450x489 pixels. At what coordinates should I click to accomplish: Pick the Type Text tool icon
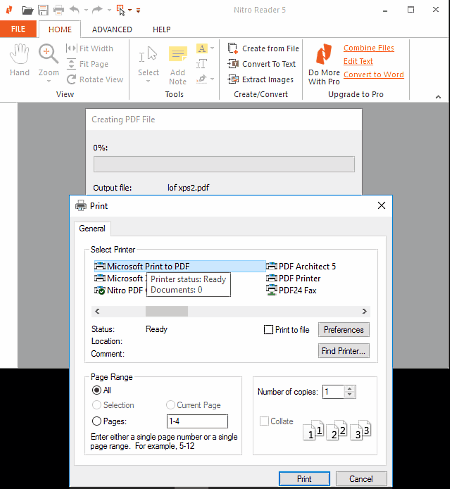tap(202, 64)
